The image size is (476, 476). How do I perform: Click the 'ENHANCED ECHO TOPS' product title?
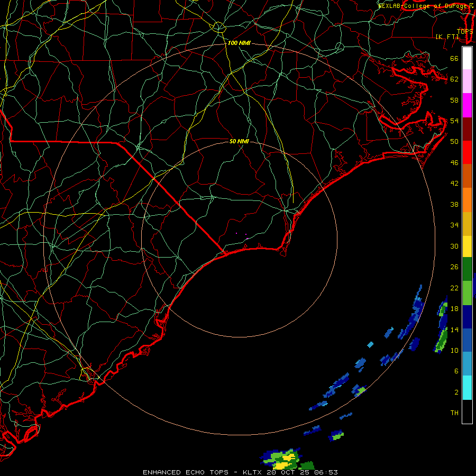186,472
